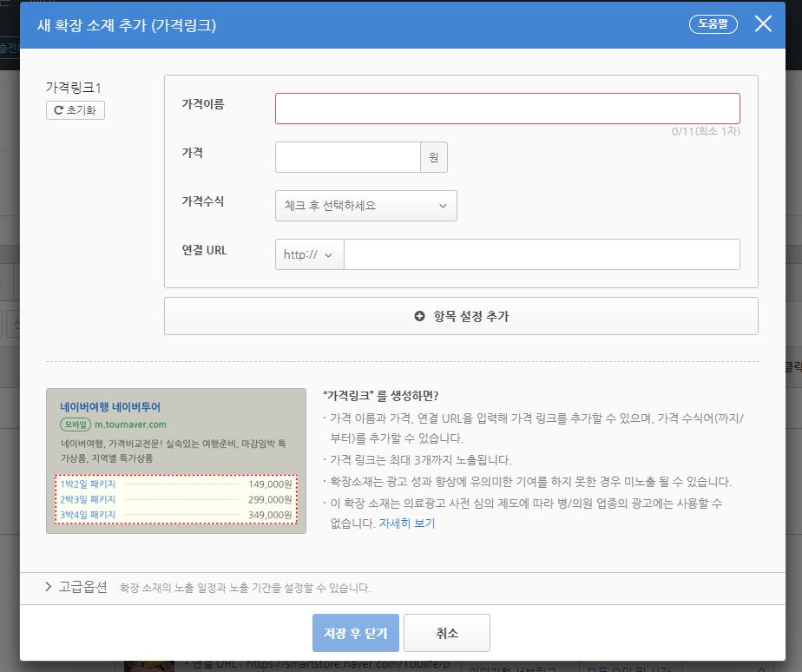Select the 2박3일 패키지 preview link
Viewport: 802px width, 672px height.
[x=89, y=499]
